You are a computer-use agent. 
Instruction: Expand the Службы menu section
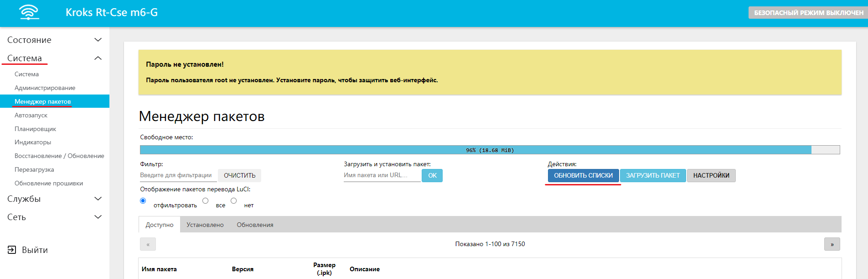coord(98,199)
